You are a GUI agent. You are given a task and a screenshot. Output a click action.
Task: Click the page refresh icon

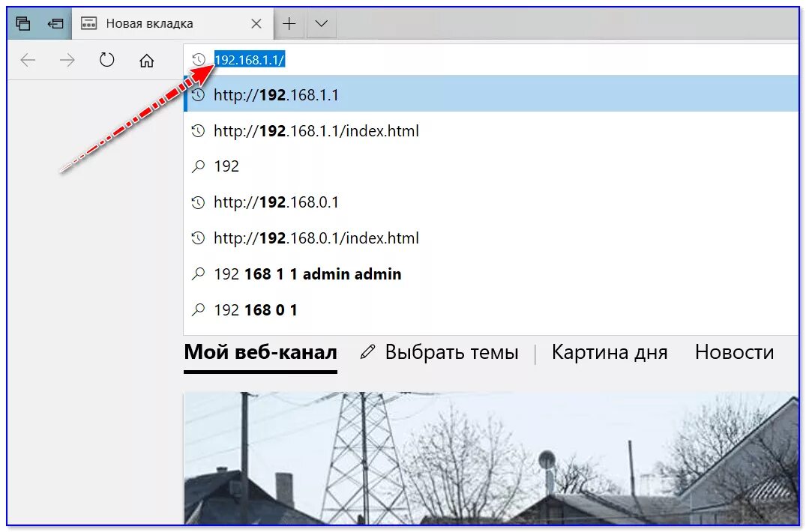tap(106, 60)
